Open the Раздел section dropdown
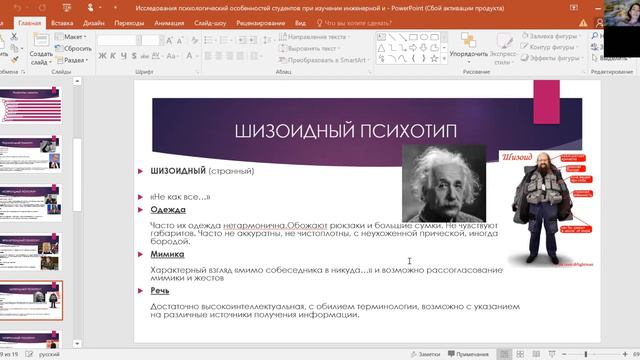Viewport: 640px width, 360px height. pos(72,60)
